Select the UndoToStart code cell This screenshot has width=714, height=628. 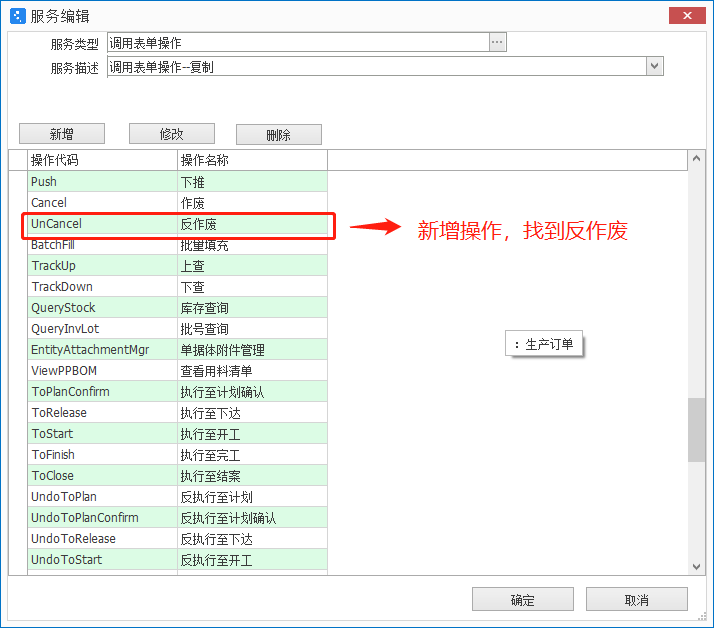point(102,559)
